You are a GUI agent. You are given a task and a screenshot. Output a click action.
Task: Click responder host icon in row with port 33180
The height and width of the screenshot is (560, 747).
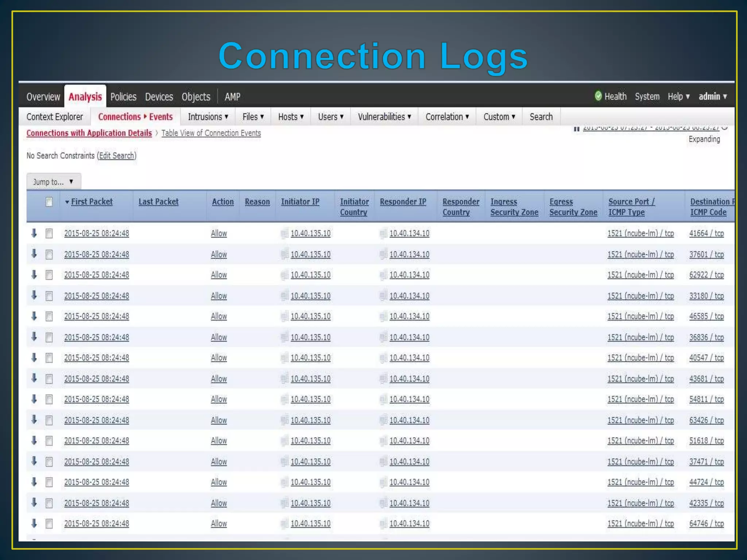tap(383, 296)
